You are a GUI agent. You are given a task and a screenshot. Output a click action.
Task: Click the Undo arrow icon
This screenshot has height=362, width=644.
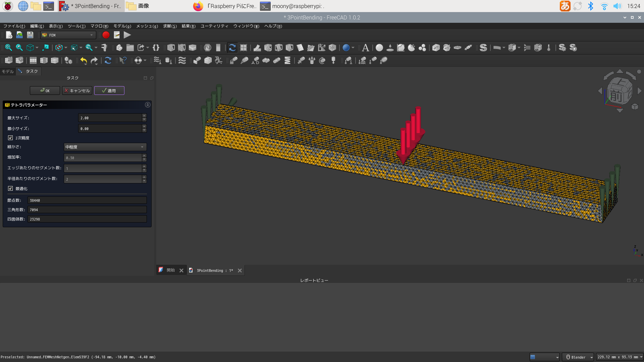click(x=84, y=60)
